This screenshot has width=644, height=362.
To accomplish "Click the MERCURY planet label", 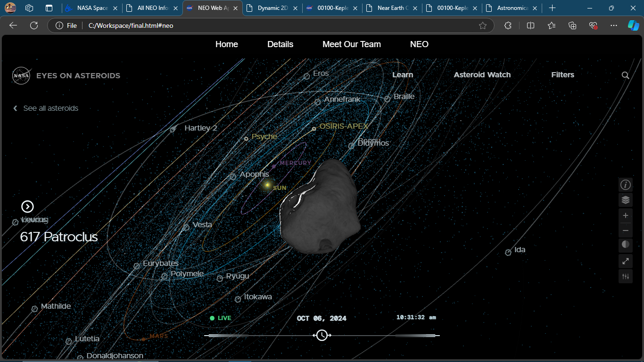I will pyautogui.click(x=295, y=163).
